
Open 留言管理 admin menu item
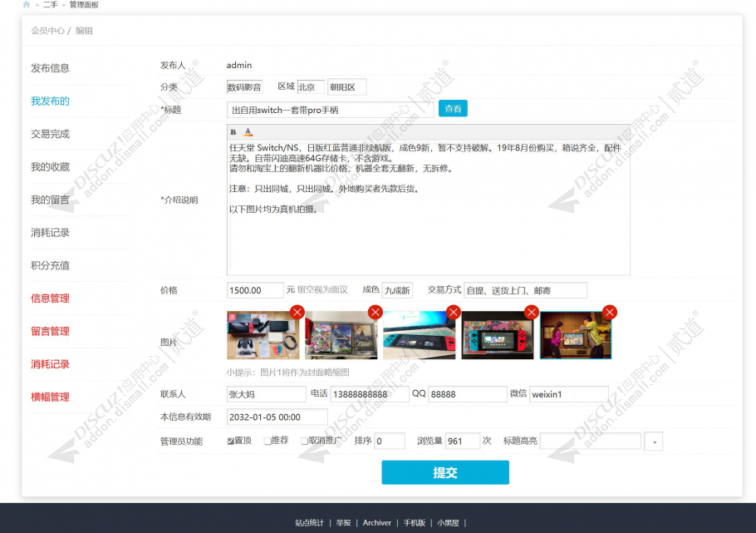pyautogui.click(x=50, y=331)
